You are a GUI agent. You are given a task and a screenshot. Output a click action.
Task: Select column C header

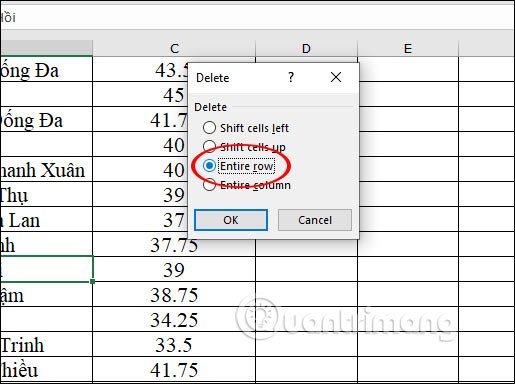point(174,49)
